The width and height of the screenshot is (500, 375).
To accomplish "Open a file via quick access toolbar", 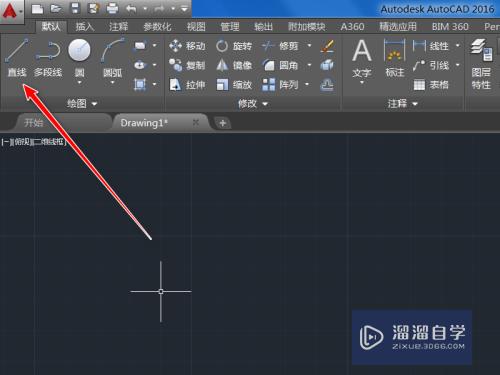I will pos(56,9).
